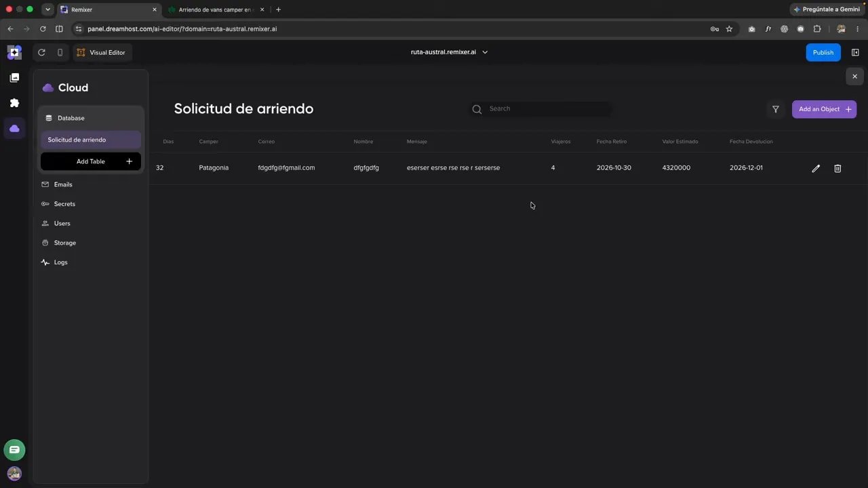Click the fdgdfg@fgmail.com cell
Viewport: 868px width, 488px height.
click(x=286, y=168)
